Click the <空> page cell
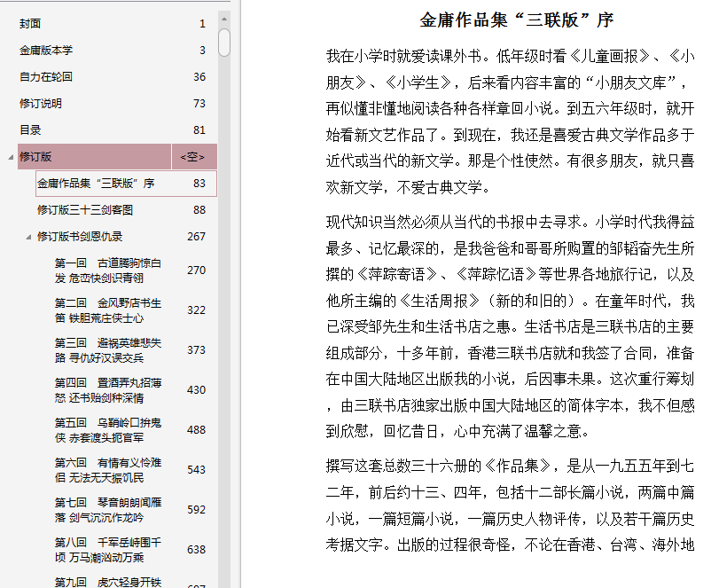The width and height of the screenshot is (711, 588). (x=193, y=156)
